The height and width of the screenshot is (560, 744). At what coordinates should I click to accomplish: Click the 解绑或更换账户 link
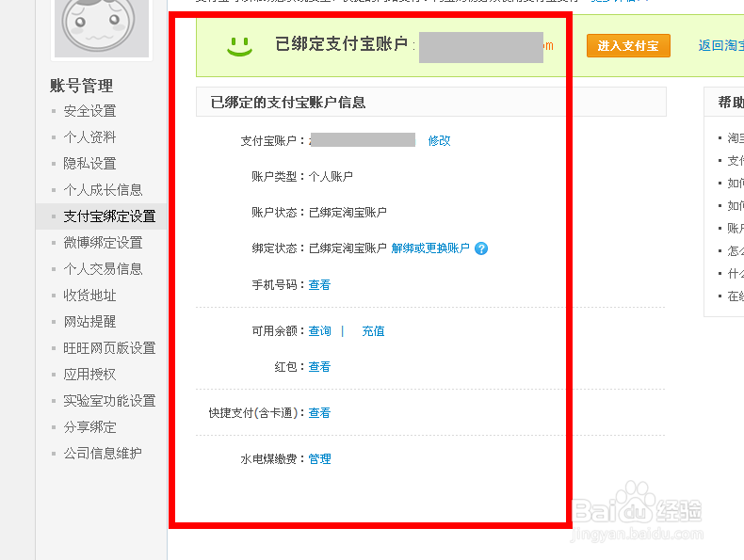(x=430, y=248)
